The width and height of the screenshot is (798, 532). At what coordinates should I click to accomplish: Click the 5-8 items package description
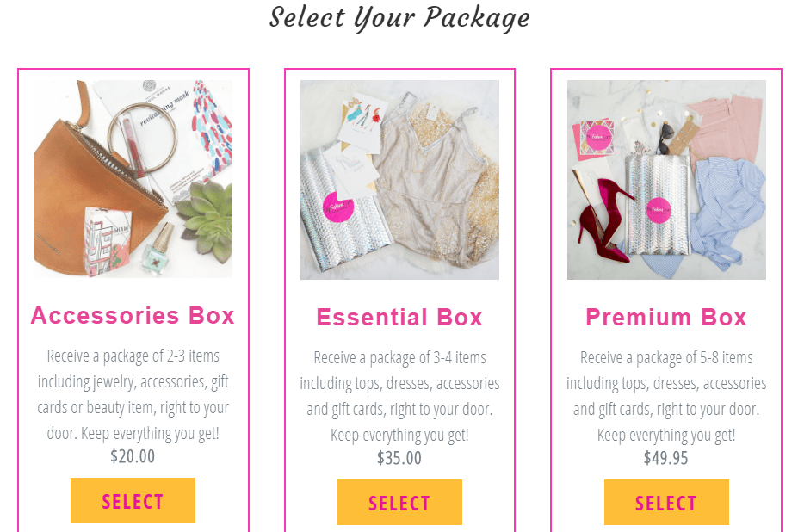point(666,396)
